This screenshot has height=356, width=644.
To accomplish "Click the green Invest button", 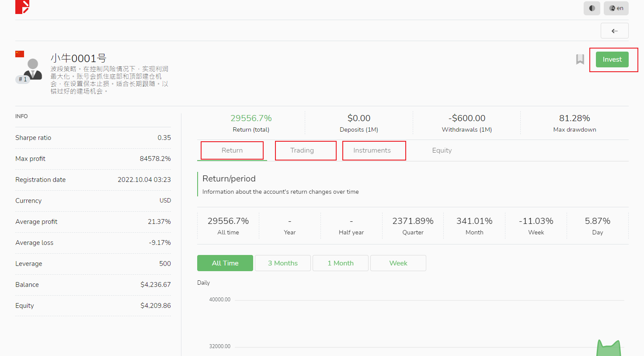I will point(612,59).
